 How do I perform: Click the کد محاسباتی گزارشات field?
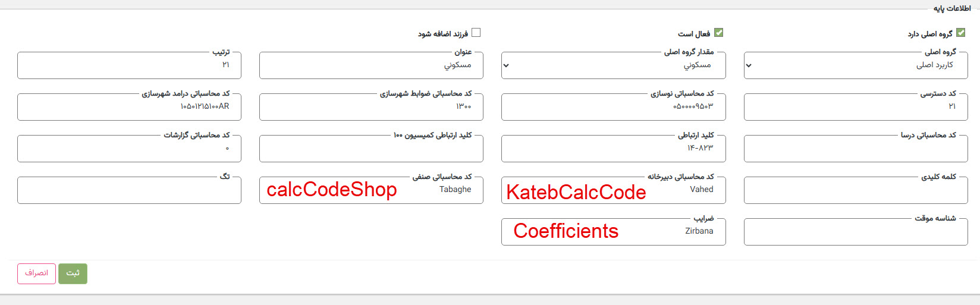click(129, 149)
